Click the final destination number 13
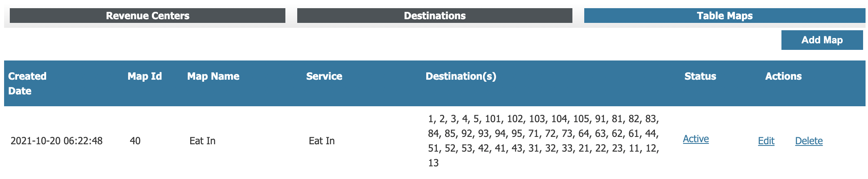 [x=433, y=163]
